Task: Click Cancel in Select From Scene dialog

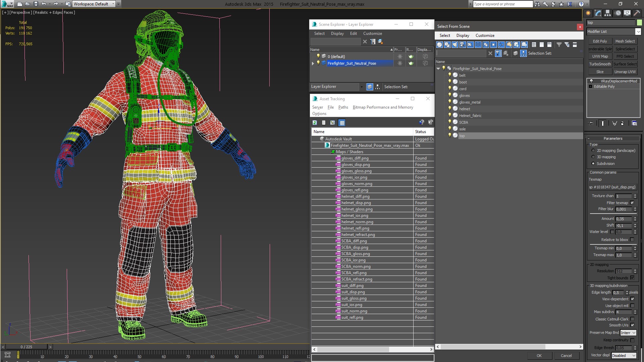Action: 566,356
